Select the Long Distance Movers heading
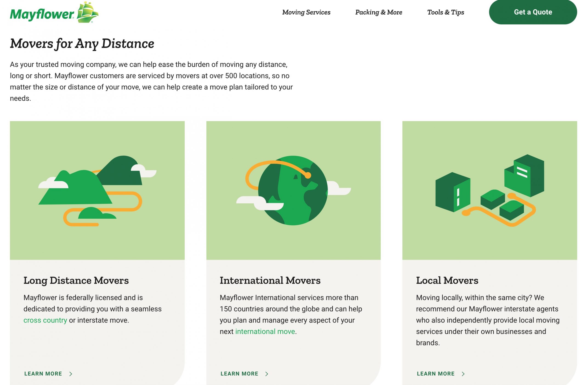The width and height of the screenshot is (588, 385). [x=76, y=280]
